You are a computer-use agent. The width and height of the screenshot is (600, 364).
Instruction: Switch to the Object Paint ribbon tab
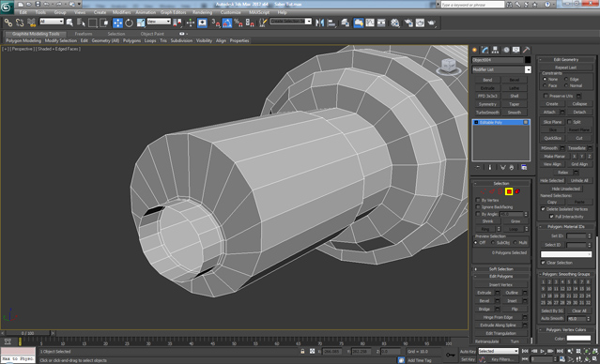pos(152,34)
